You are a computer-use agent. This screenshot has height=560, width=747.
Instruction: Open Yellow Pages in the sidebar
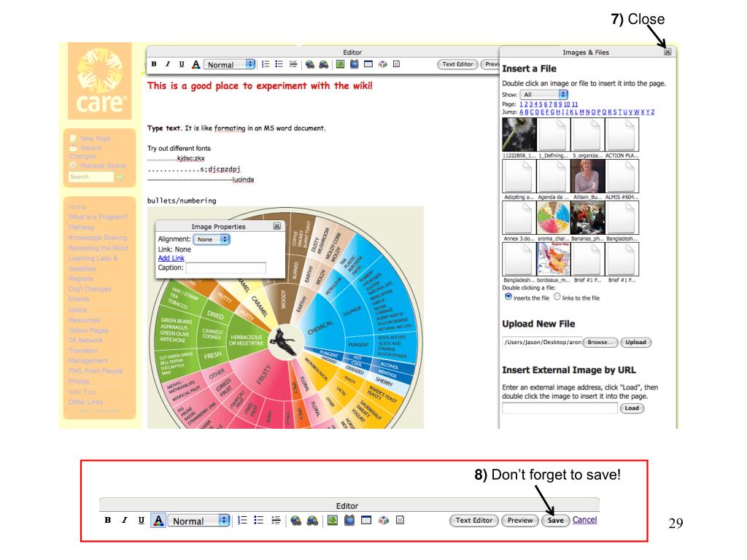[x=88, y=330]
